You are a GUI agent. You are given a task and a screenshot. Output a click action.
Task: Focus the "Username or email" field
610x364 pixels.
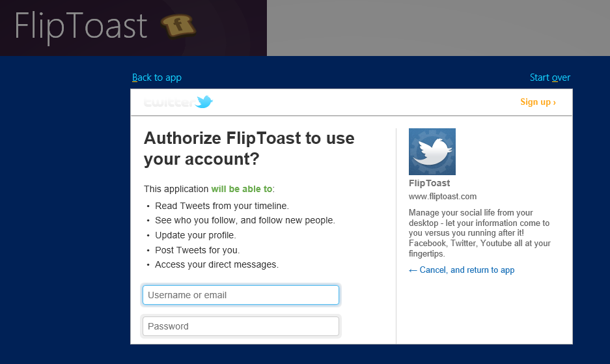(x=241, y=295)
